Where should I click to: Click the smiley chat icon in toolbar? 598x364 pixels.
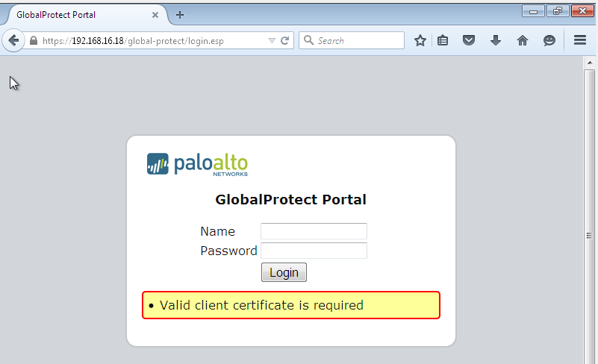click(x=549, y=41)
